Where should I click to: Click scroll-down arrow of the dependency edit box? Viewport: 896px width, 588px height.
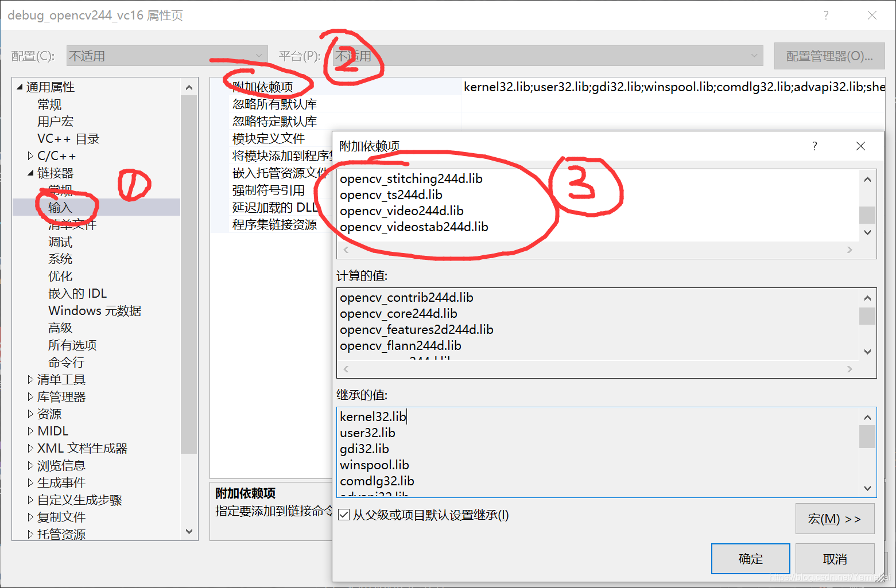click(867, 232)
